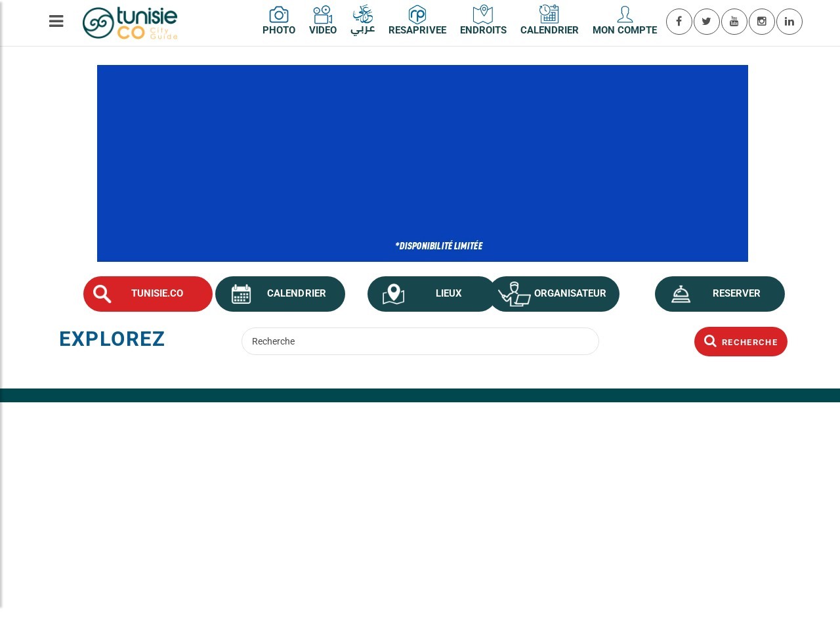Click the *DISPONIBILITÉ LIMITÉE banner text

[438, 245]
